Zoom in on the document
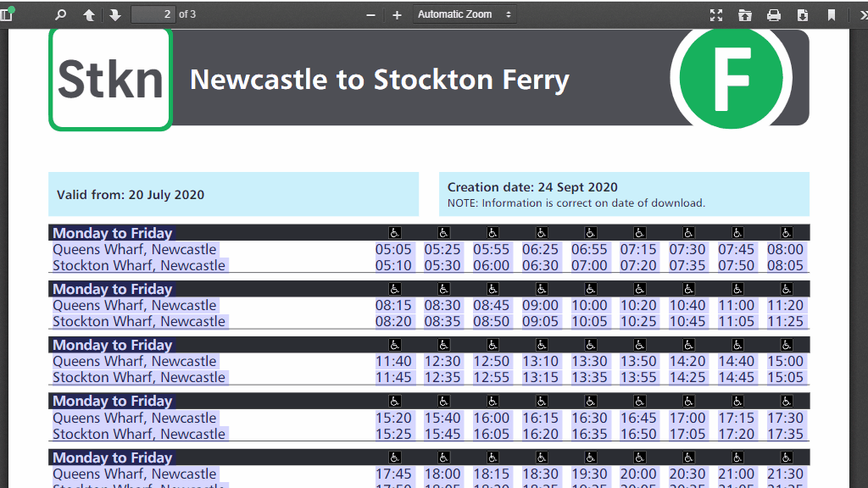The height and width of the screenshot is (488, 868). [x=397, y=14]
